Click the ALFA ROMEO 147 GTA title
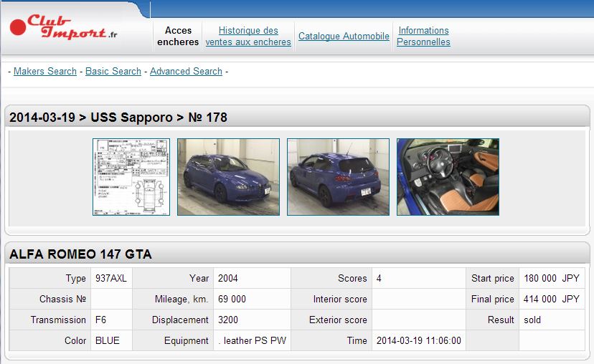 [80, 254]
